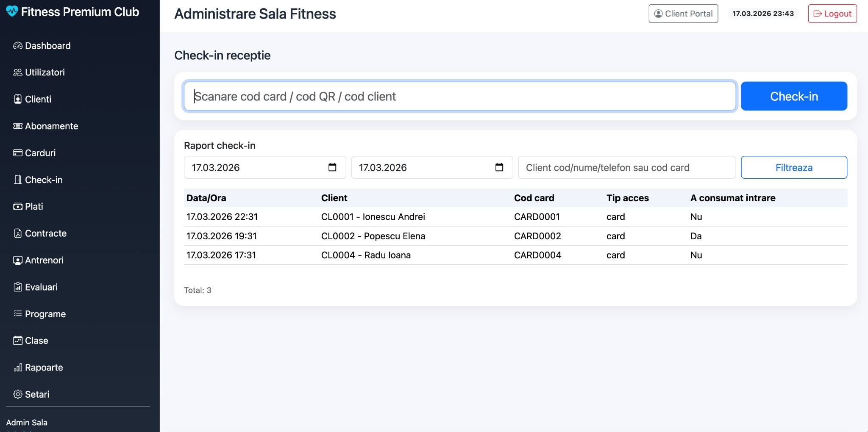Click the client search filter field
Screen dimensions: 868x432
click(627, 167)
